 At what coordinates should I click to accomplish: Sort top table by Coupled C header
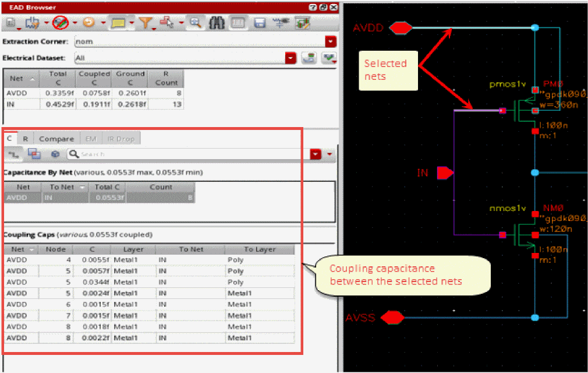94,79
